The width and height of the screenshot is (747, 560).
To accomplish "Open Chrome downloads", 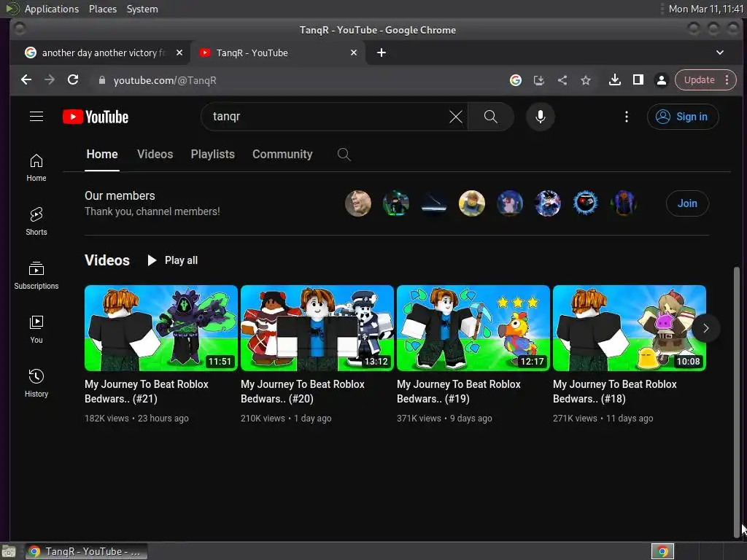I will pos(614,80).
